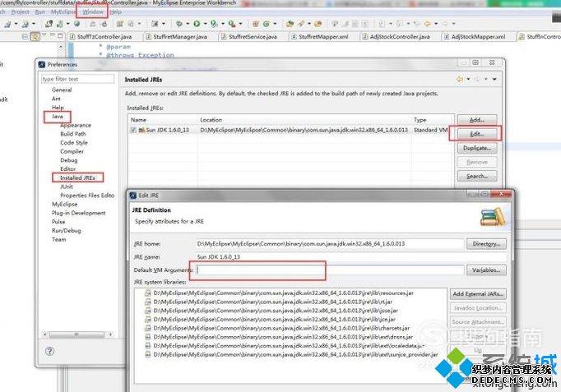Click the Search... button in Installed JREs
Screen dimensions: 561x392
tap(477, 176)
